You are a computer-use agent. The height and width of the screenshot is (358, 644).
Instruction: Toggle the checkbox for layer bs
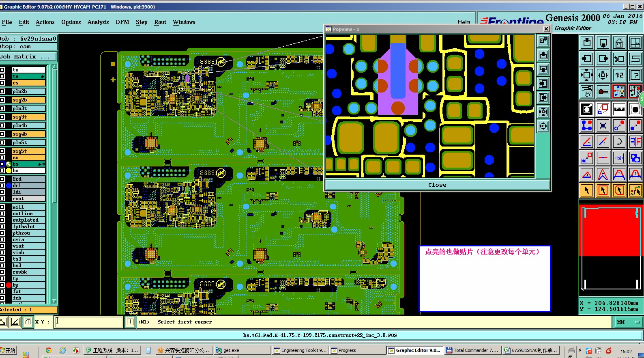pyautogui.click(x=2, y=164)
